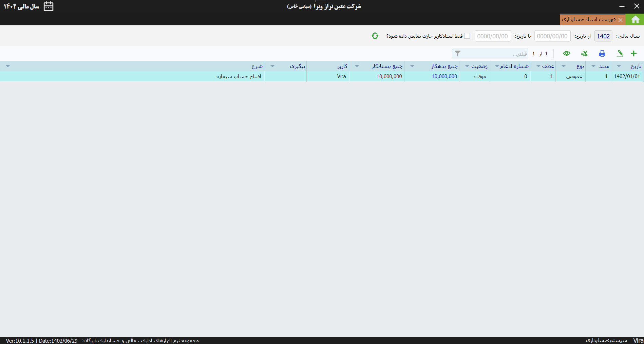The height and width of the screenshot is (344, 644).
Task: Click the Ver:10.1.1.5 status bar text
Action: pyautogui.click(x=20, y=341)
